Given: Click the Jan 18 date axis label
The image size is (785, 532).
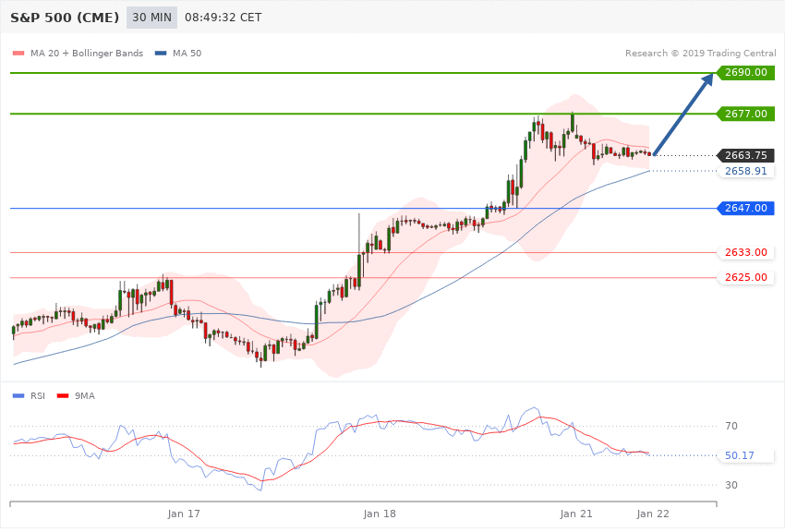Looking at the screenshot, I should pos(380,514).
